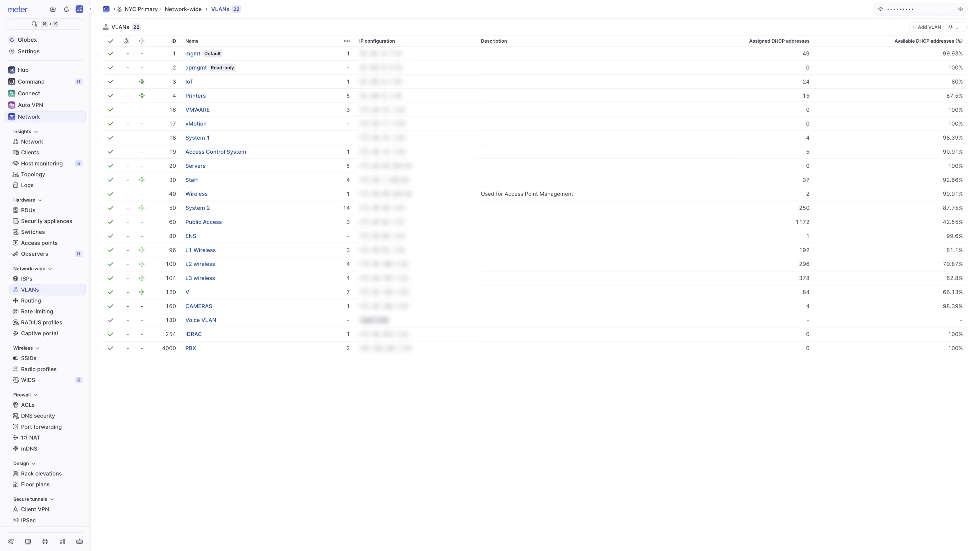This screenshot has height=551, width=980.
Task: Click the keyboard icon in the bottom bar
Action: tap(79, 541)
